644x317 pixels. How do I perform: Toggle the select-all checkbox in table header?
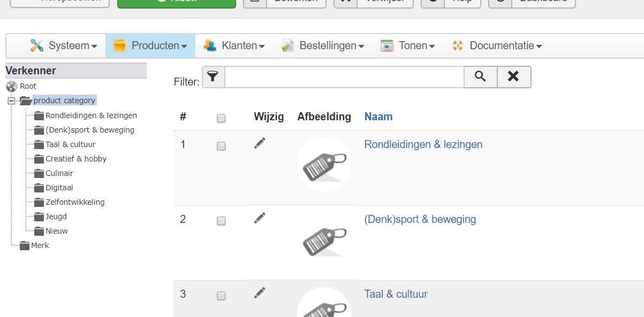(x=221, y=119)
